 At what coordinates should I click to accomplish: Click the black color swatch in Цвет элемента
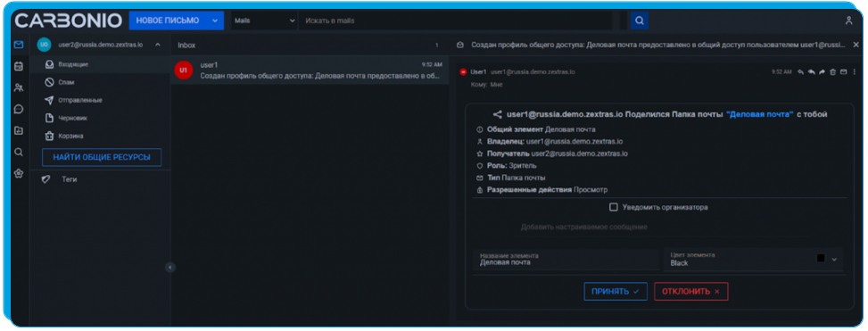821,258
